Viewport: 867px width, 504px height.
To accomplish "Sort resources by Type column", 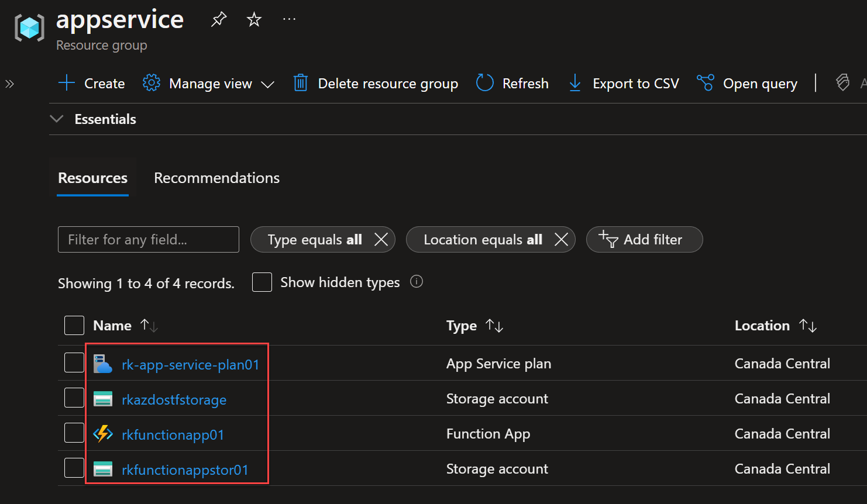I will (494, 326).
